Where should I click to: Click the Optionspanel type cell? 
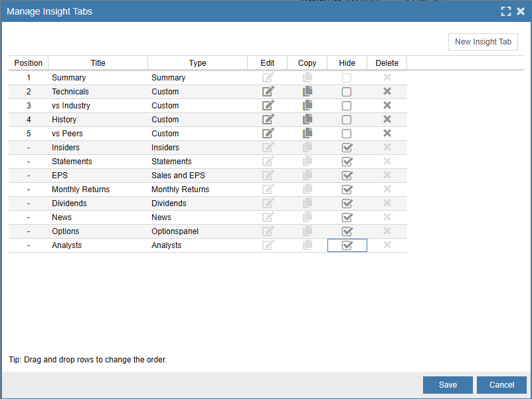pos(197,231)
